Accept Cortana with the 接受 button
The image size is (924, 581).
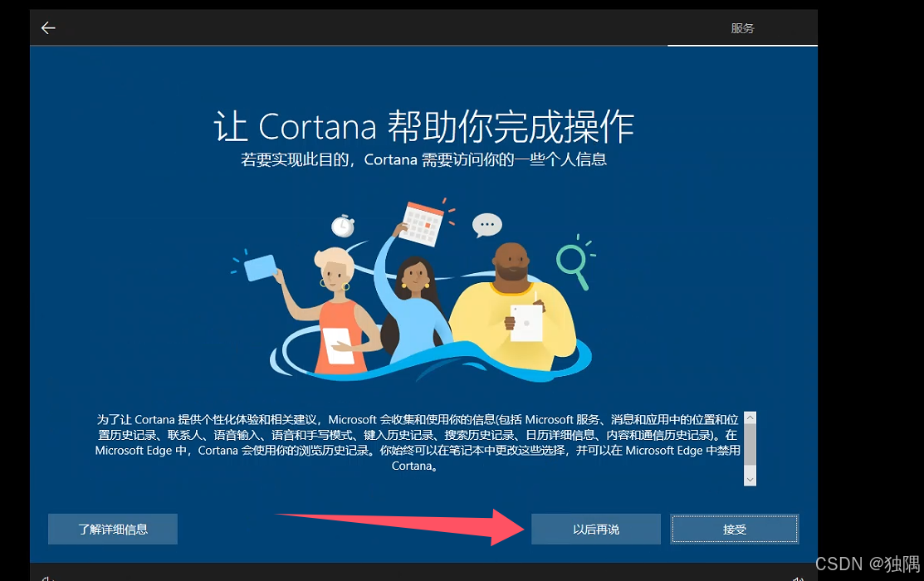pos(734,530)
